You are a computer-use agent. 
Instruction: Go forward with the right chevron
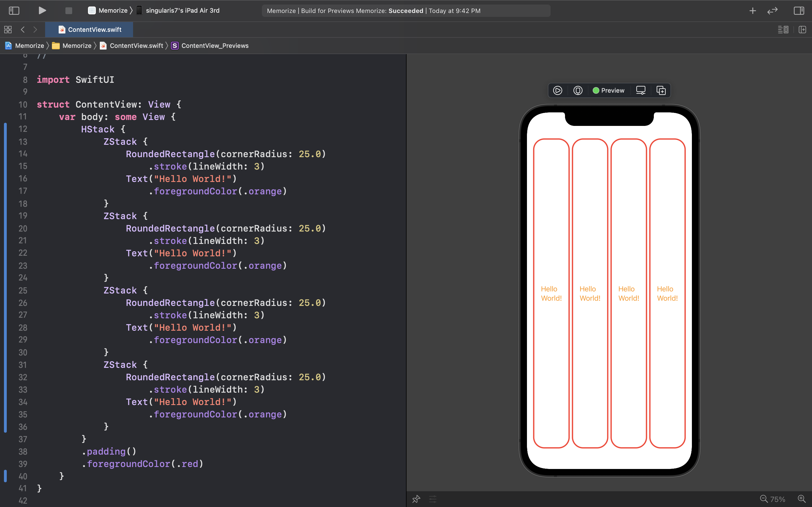click(x=35, y=30)
